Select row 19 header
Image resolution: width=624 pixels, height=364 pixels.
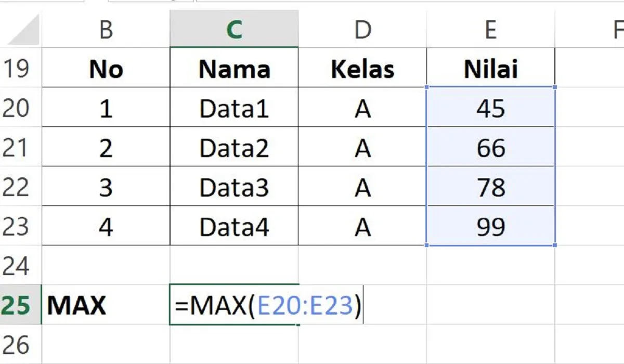point(21,68)
